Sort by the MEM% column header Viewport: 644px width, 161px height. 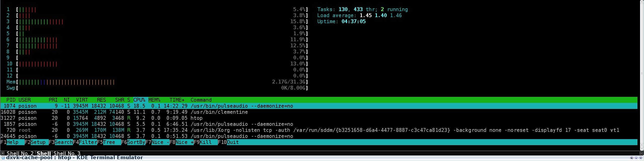click(x=154, y=100)
